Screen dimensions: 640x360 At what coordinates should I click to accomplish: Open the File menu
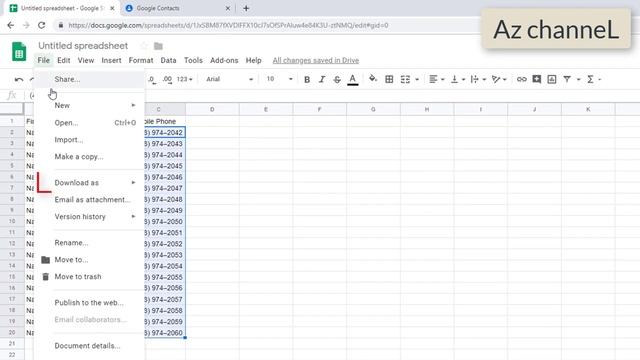pyautogui.click(x=43, y=60)
